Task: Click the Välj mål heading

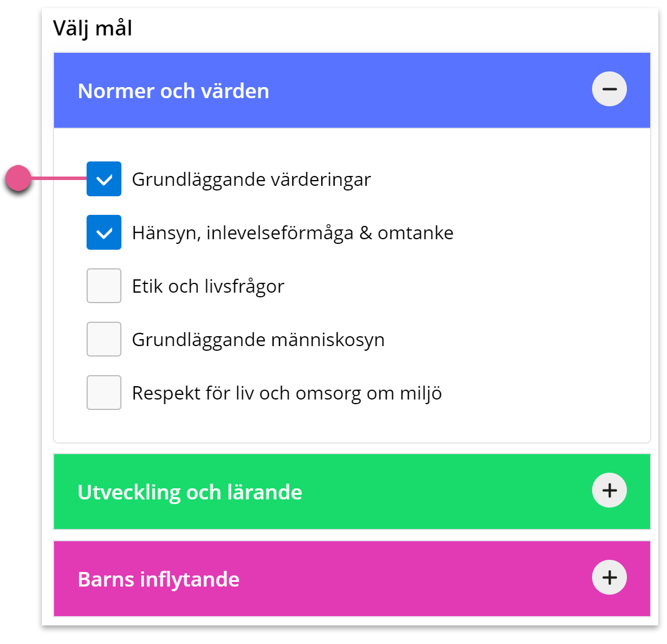Action: coord(92,29)
